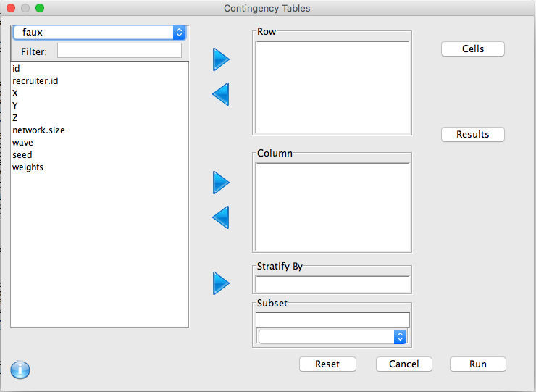Image resolution: width=536 pixels, height=392 pixels.
Task: Run the contingency table analysis
Action: pos(478,364)
